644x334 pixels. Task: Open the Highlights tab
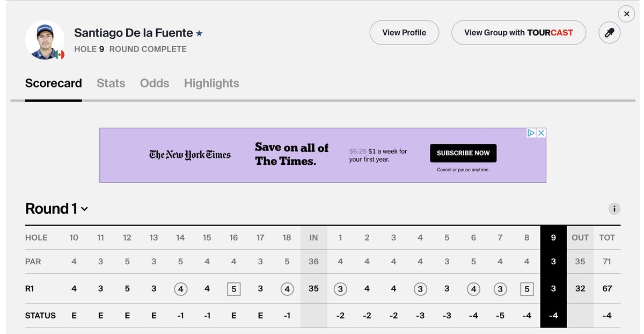211,83
